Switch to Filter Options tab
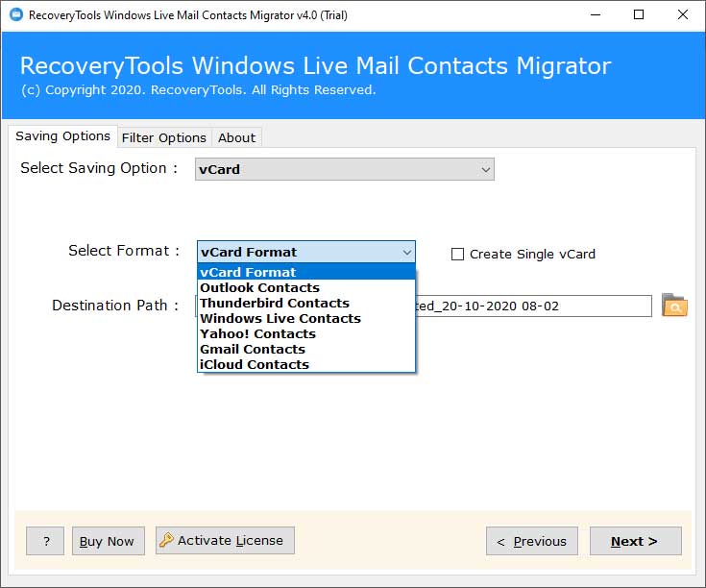 click(x=163, y=137)
